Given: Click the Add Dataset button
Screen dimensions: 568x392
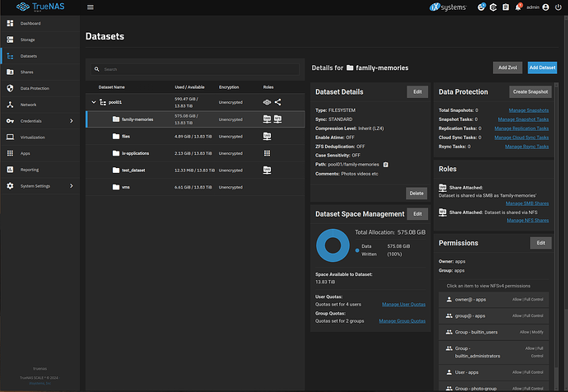Looking at the screenshot, I should [x=542, y=68].
